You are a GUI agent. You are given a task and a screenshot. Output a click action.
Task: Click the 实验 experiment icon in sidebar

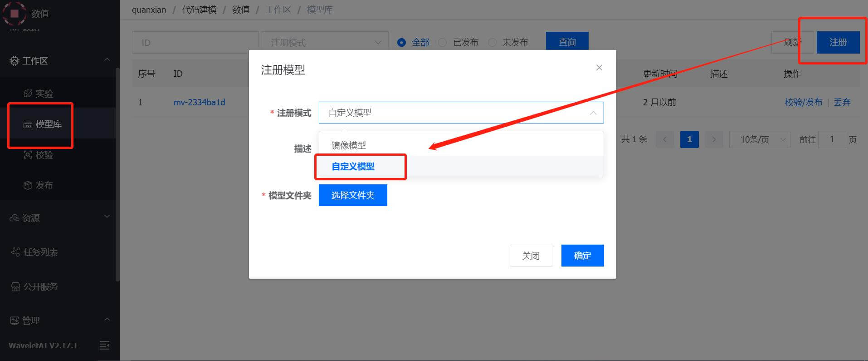[x=28, y=94]
